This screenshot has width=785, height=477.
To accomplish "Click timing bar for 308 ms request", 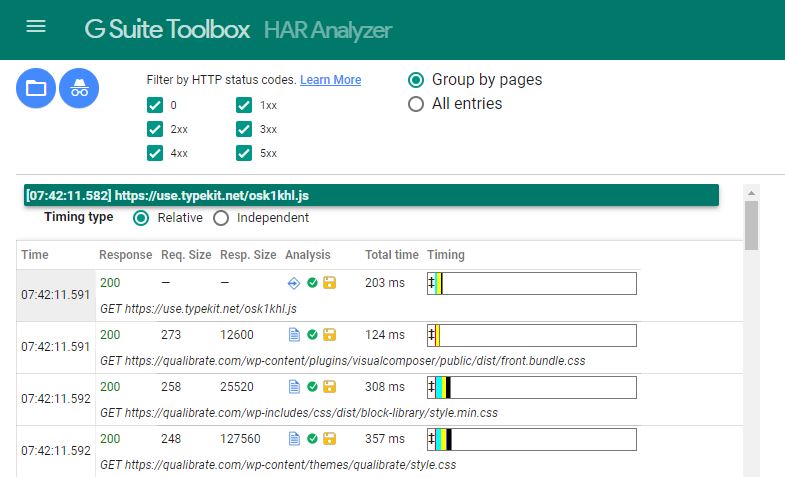I will (x=532, y=387).
